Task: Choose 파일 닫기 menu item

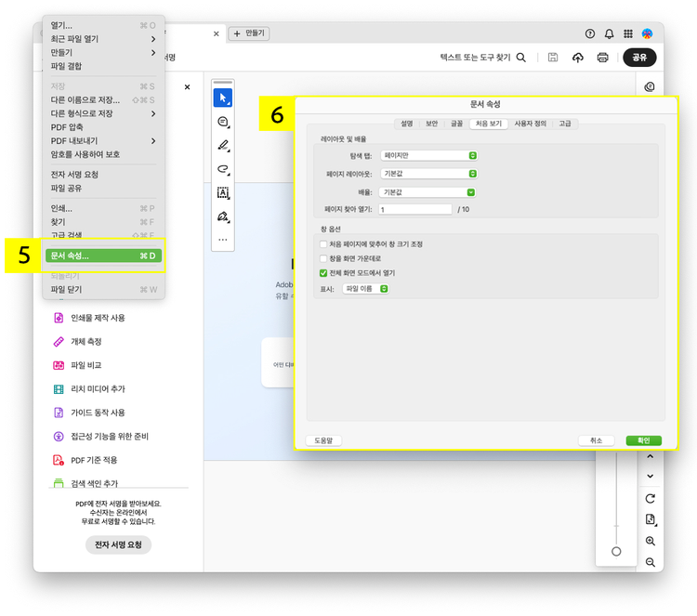Action: (103, 289)
